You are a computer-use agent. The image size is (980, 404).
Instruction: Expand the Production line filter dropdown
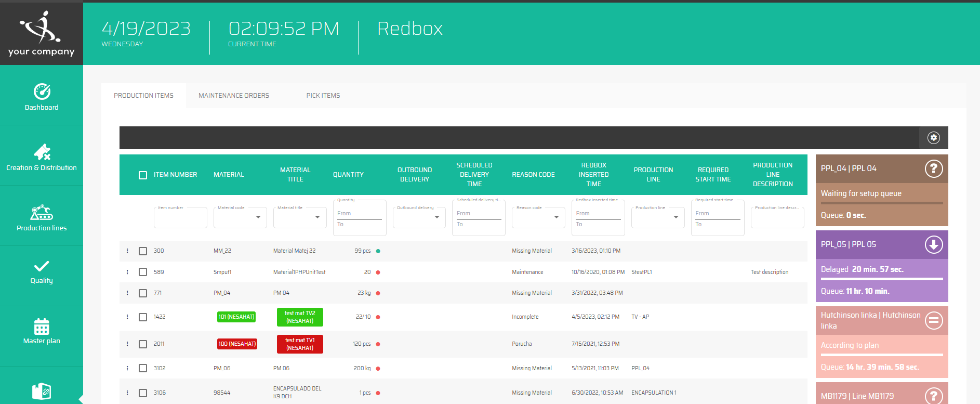click(676, 217)
